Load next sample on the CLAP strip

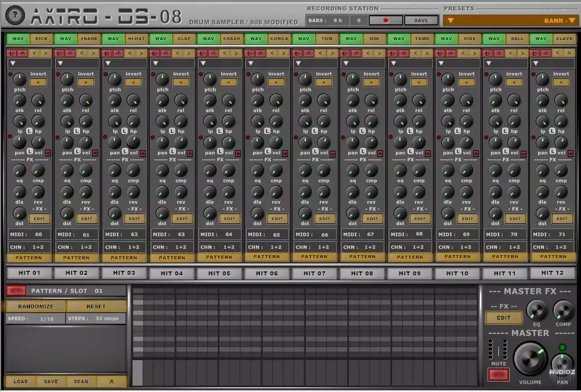click(x=189, y=54)
